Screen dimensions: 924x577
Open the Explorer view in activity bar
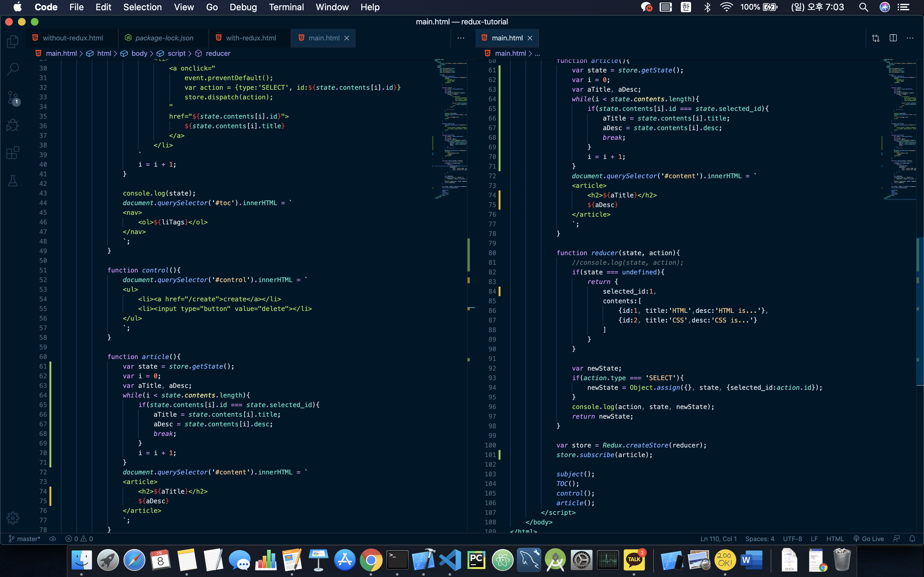(13, 42)
